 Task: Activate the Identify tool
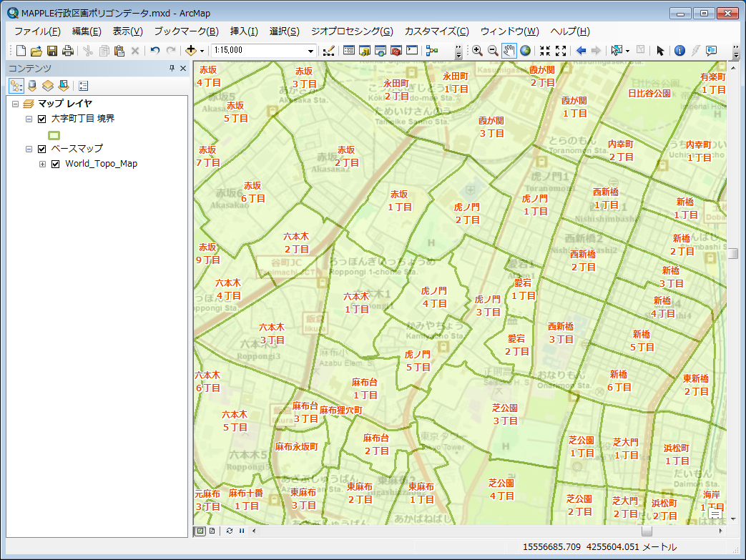pyautogui.click(x=680, y=51)
